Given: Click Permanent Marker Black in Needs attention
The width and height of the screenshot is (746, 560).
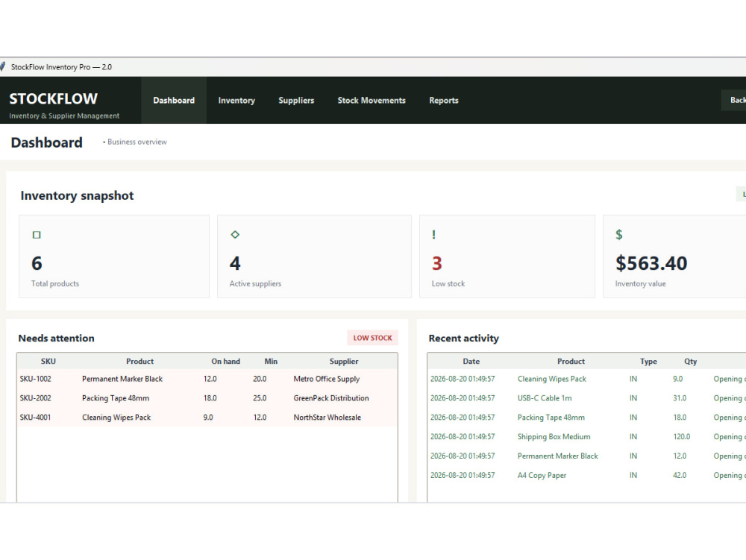Looking at the screenshot, I should [x=122, y=379].
